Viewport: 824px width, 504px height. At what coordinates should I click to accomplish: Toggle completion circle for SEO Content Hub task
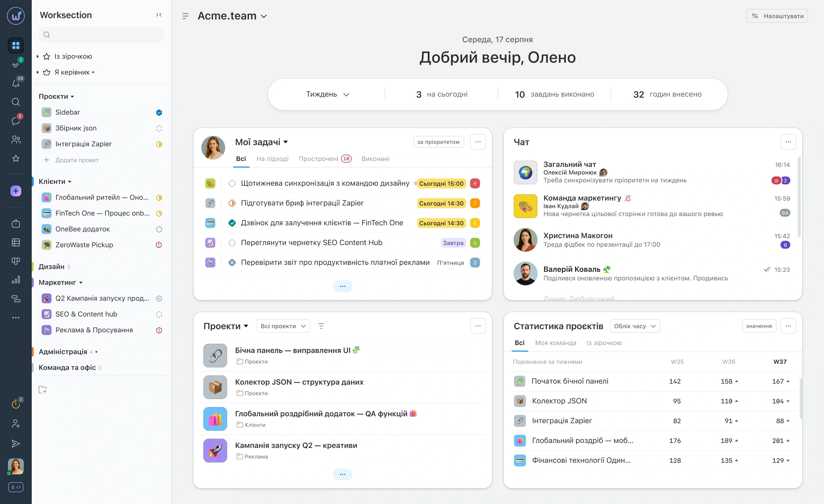(x=232, y=243)
